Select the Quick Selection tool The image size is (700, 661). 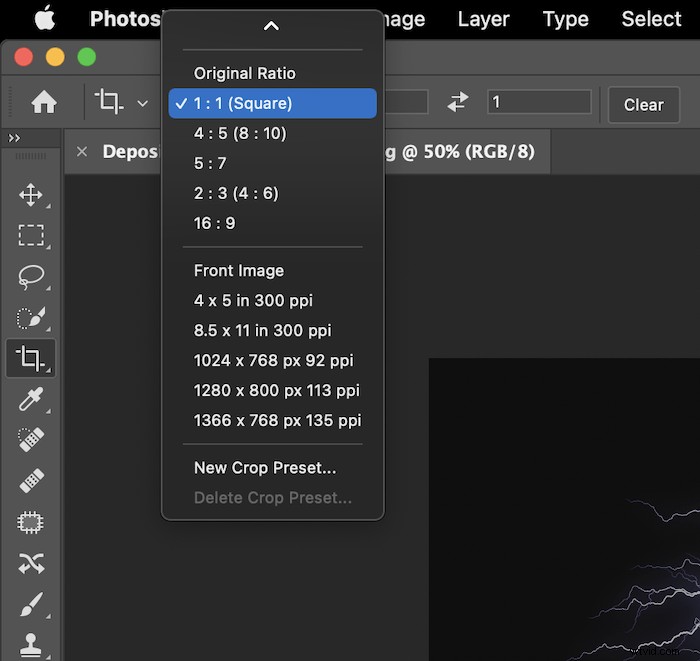coord(31,318)
